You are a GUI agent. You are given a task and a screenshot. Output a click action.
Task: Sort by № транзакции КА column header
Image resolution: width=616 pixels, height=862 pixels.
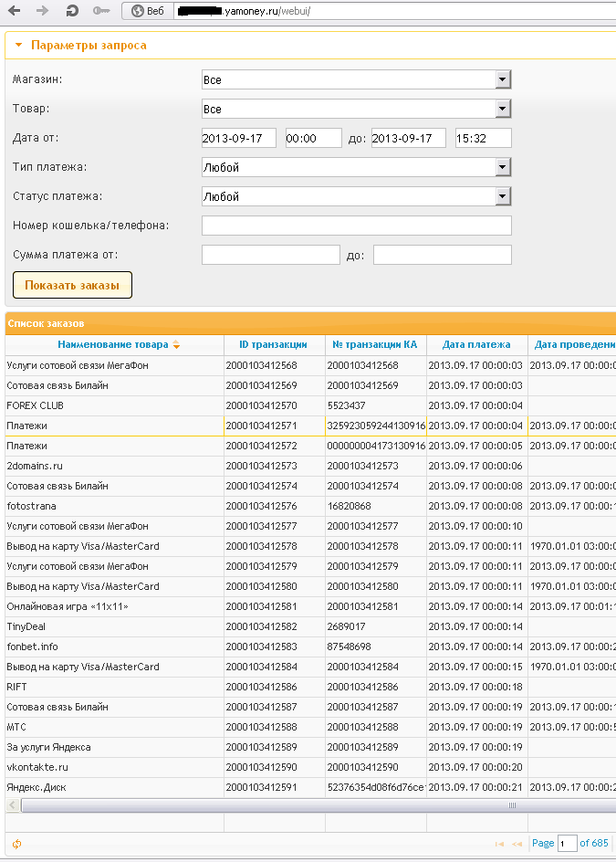(375, 344)
